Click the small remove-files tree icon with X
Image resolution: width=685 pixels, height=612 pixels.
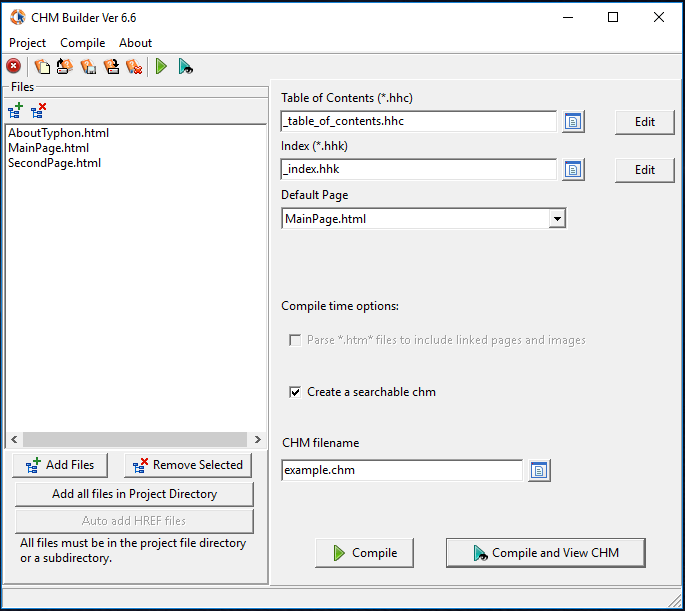click(x=38, y=111)
